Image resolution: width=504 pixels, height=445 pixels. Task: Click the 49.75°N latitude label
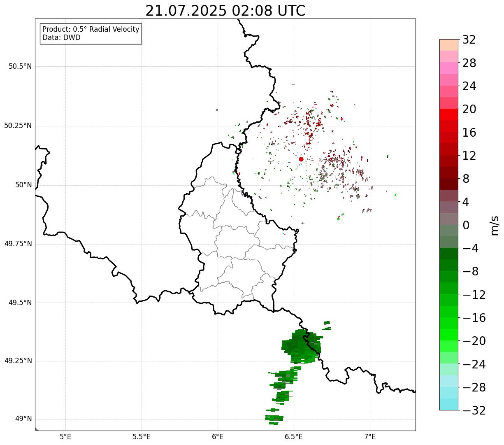coord(18,244)
